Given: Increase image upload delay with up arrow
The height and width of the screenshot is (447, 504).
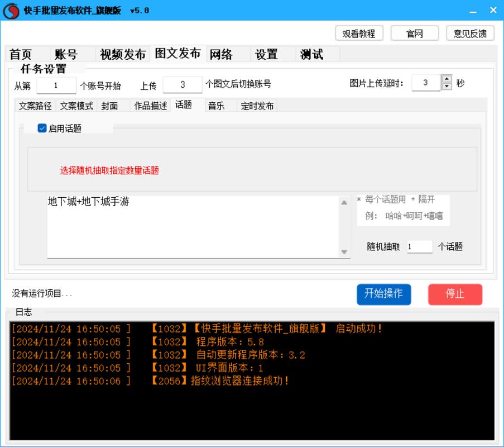Looking at the screenshot, I should tap(447, 79).
